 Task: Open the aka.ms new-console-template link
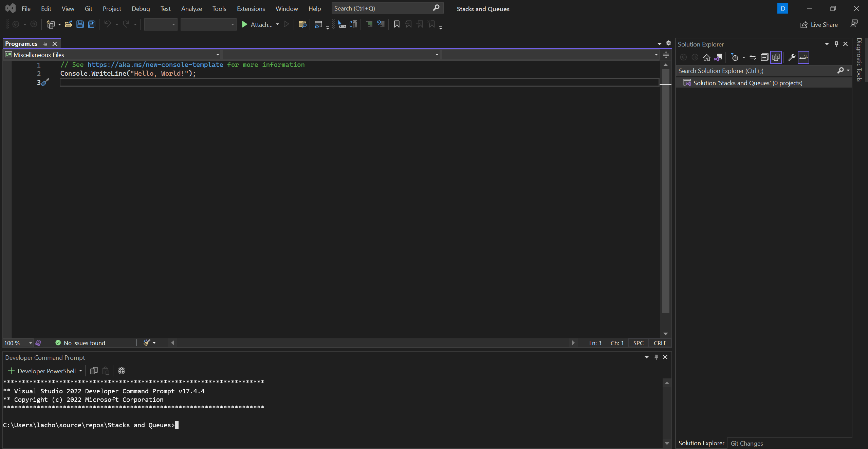pos(155,64)
